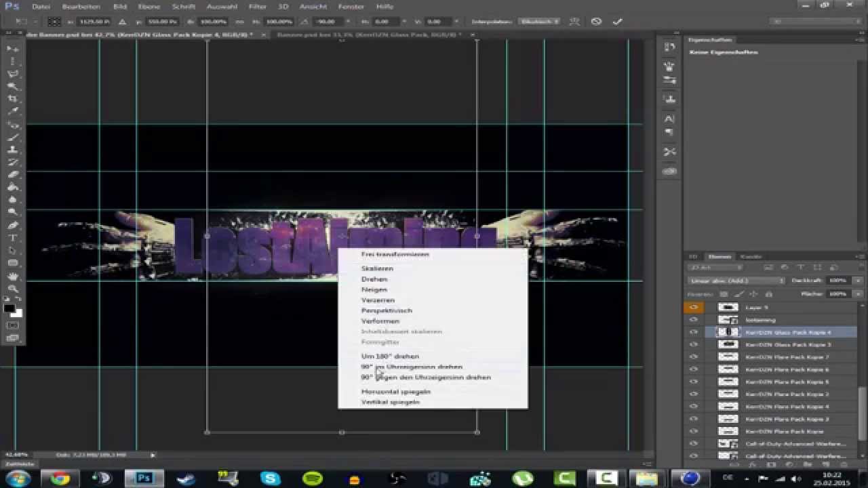Select the Eyedropper tool

pyautogui.click(x=13, y=112)
